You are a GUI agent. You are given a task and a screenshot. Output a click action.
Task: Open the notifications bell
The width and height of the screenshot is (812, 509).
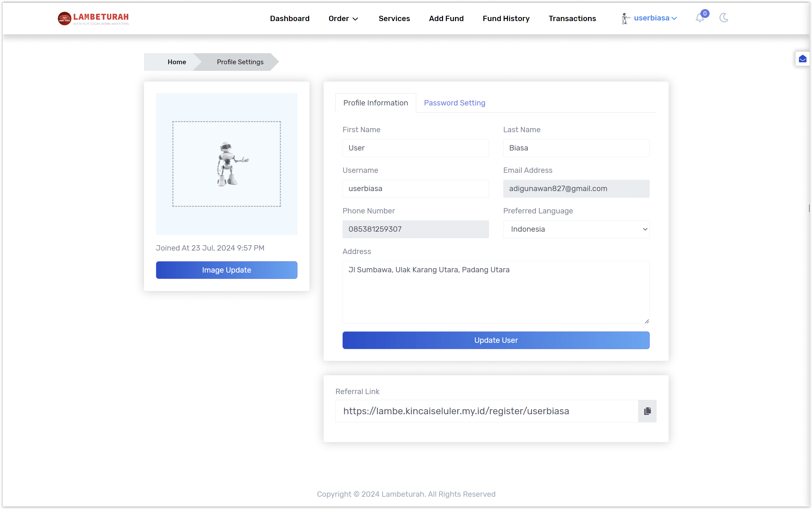[x=700, y=19]
